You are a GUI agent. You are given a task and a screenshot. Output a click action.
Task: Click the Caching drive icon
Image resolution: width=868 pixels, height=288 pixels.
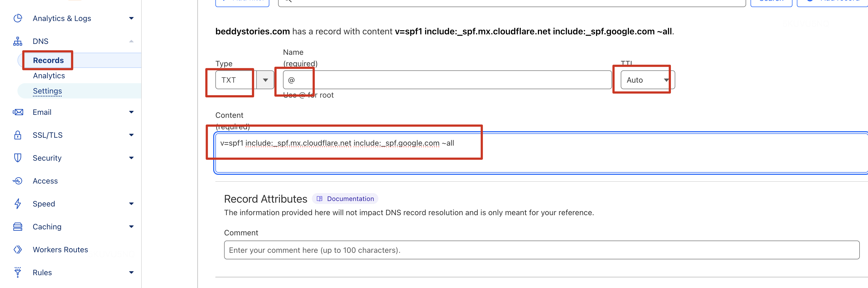pos(18,227)
